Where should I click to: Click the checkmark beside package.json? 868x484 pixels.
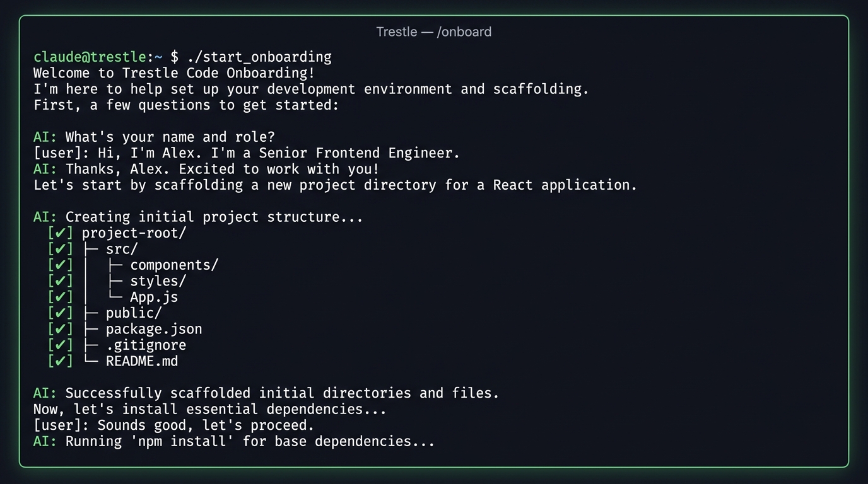(x=61, y=329)
